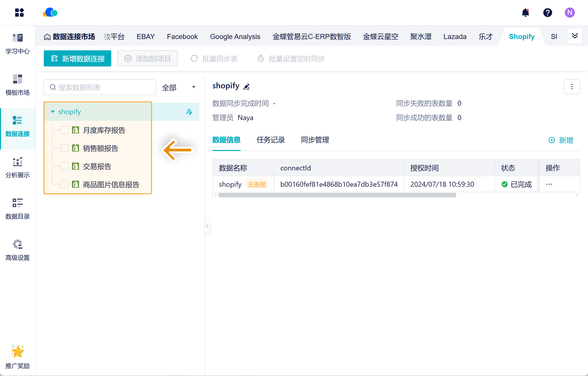Image resolution: width=588 pixels, height=376 pixels.
Task: Collapse the shopify tree node
Action: pyautogui.click(x=53, y=112)
